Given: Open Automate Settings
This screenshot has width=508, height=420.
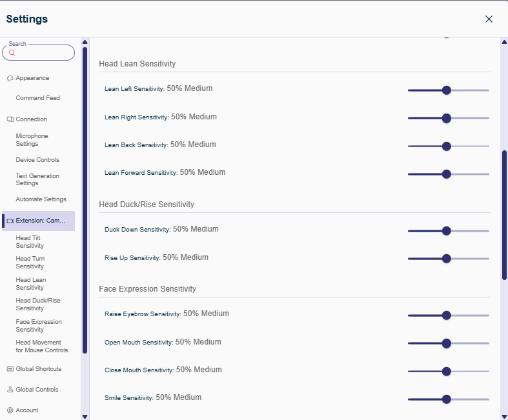Looking at the screenshot, I should pyautogui.click(x=41, y=199).
